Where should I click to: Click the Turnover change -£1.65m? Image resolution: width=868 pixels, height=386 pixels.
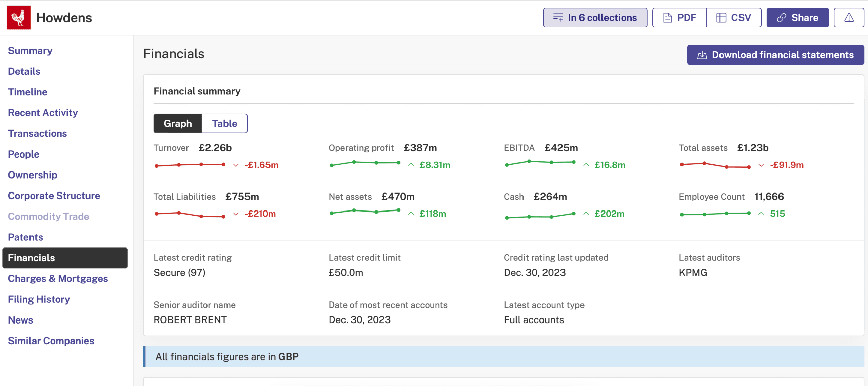(261, 165)
